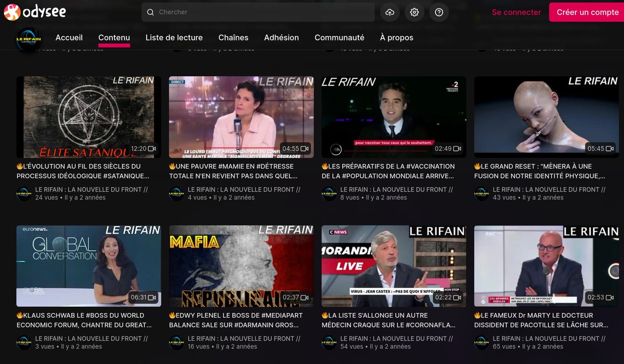Open title UNE PAUVRE #MAMIE EN #DÉTRESSE
624x364 pixels.
234,171
